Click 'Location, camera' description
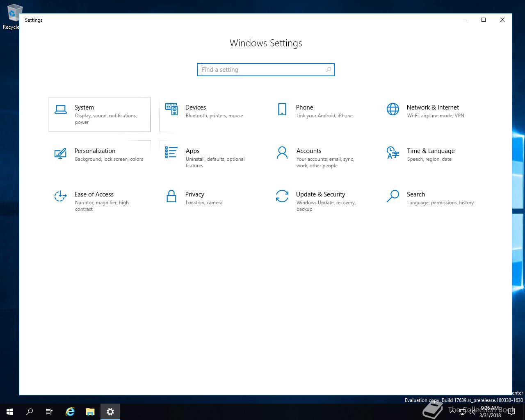Viewport: 525px width, 420px height. pos(204,203)
